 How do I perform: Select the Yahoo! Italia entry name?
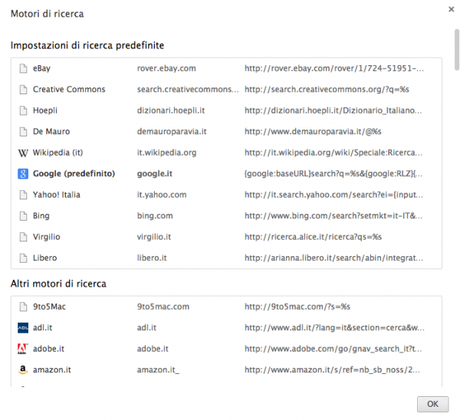point(56,195)
